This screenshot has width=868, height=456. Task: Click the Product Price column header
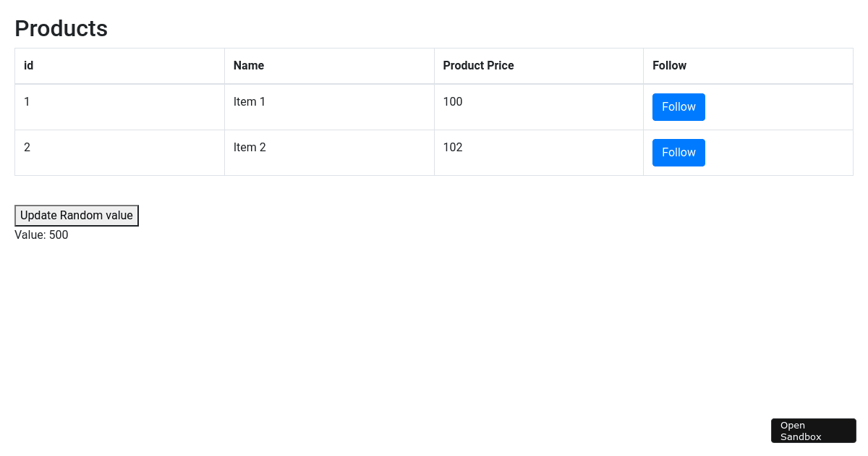478,65
